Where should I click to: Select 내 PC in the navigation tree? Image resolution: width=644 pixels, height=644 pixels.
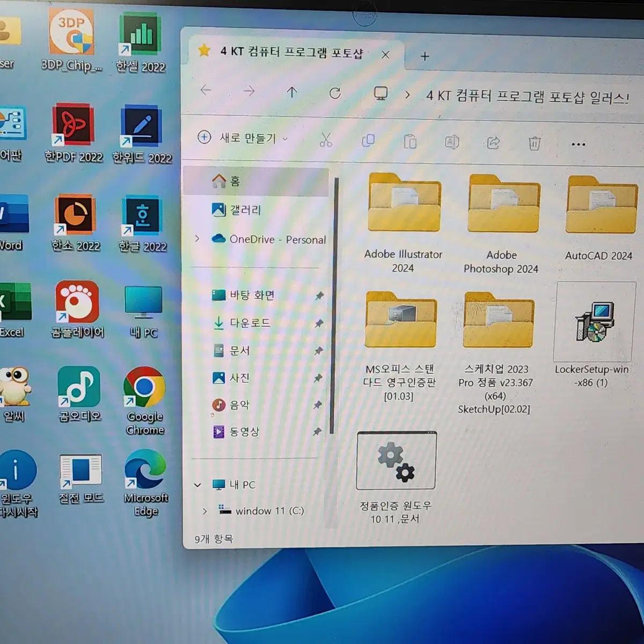pos(235,485)
